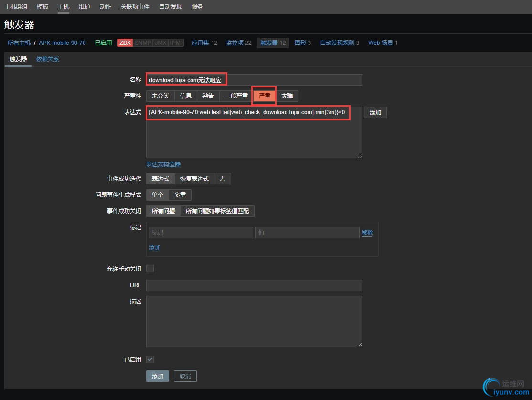
Task: Go to 所有主机 breadcrumb link
Action: click(19, 43)
